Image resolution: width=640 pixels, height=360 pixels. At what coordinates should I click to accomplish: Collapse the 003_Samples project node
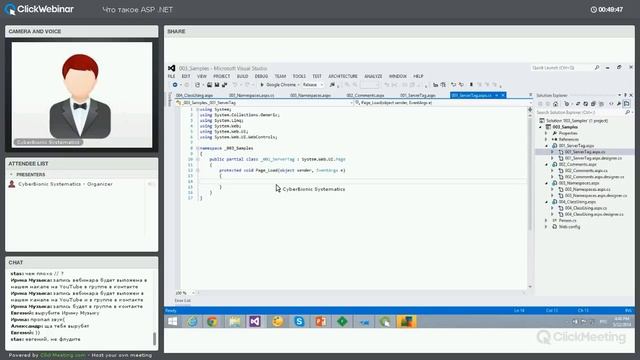[541, 127]
